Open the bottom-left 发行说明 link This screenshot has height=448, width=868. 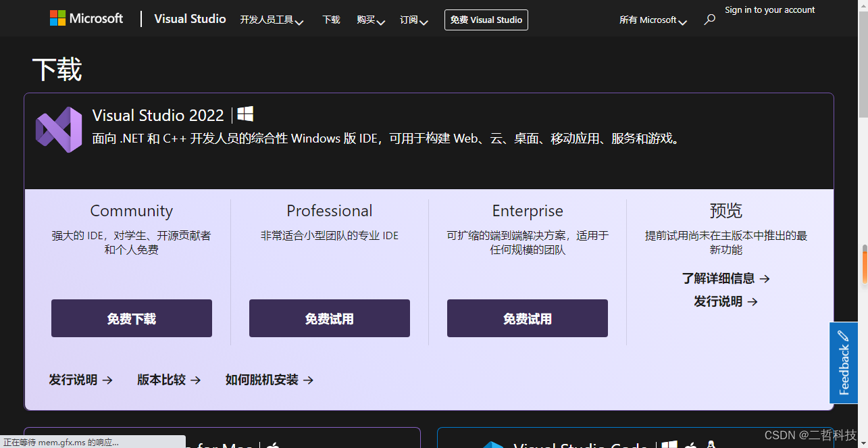pos(81,380)
